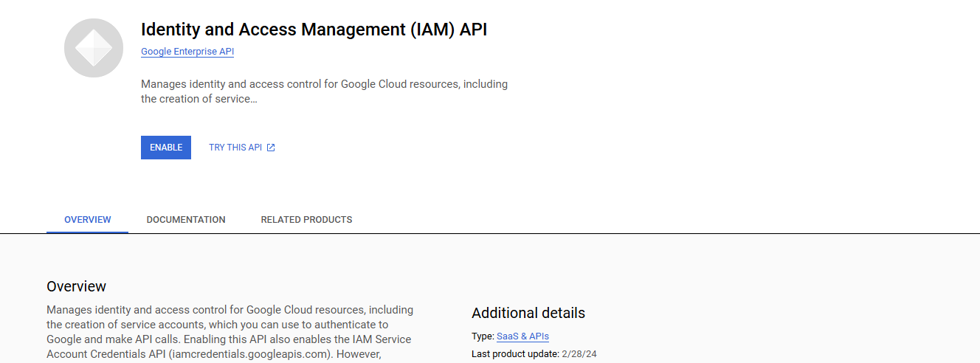The width and height of the screenshot is (980, 363).
Task: Click the diamond-shaped IAM API logo
Action: tap(93, 48)
